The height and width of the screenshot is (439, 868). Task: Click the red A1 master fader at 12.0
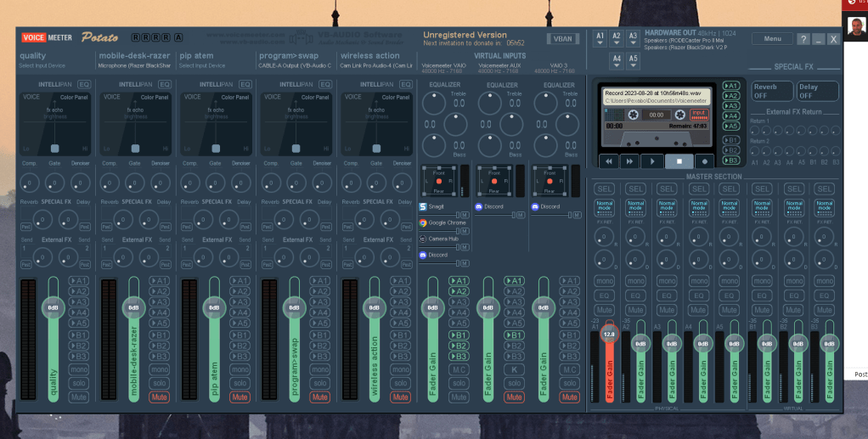point(609,334)
